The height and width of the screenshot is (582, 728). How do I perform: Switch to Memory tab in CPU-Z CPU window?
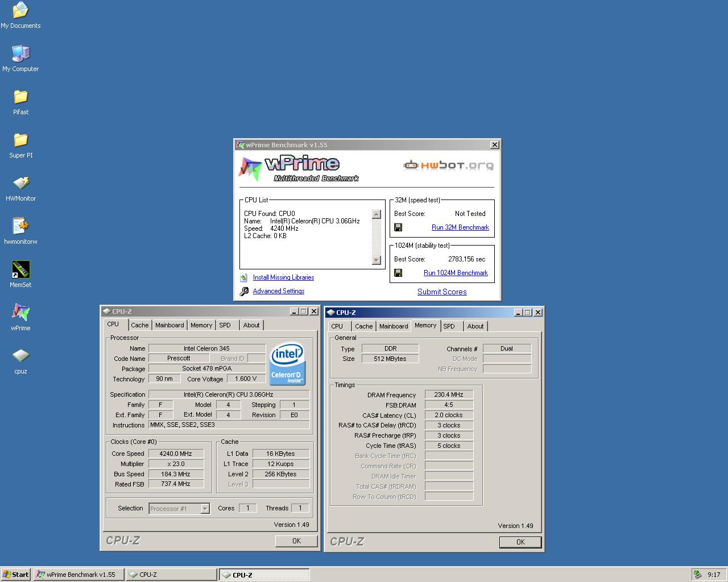click(x=201, y=325)
